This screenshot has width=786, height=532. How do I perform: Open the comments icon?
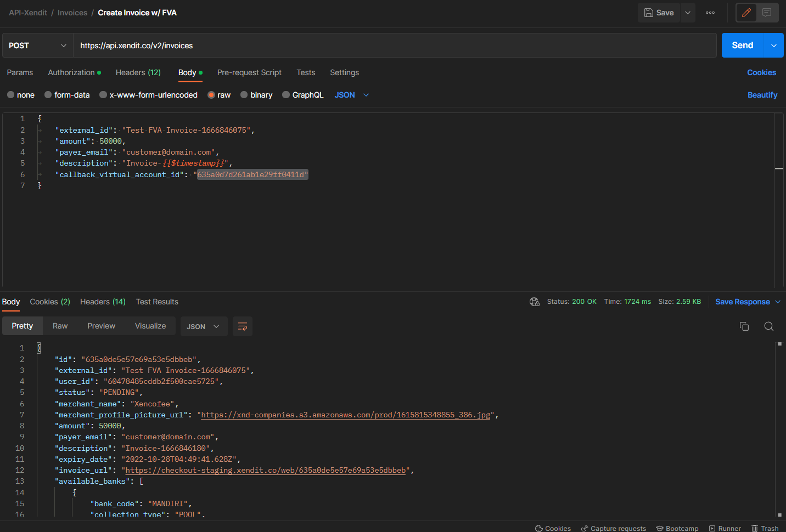click(x=767, y=13)
